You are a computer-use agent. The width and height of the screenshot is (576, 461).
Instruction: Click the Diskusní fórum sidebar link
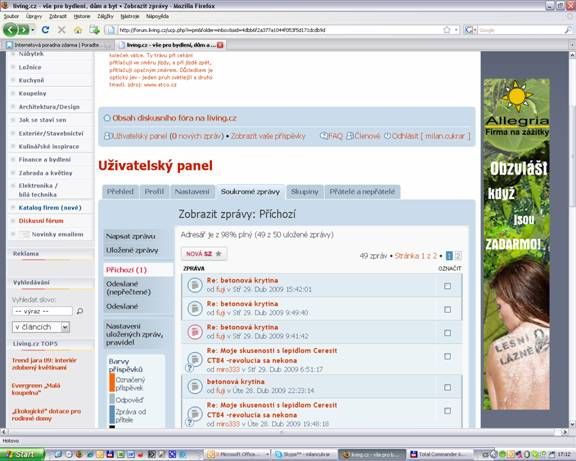(x=41, y=221)
